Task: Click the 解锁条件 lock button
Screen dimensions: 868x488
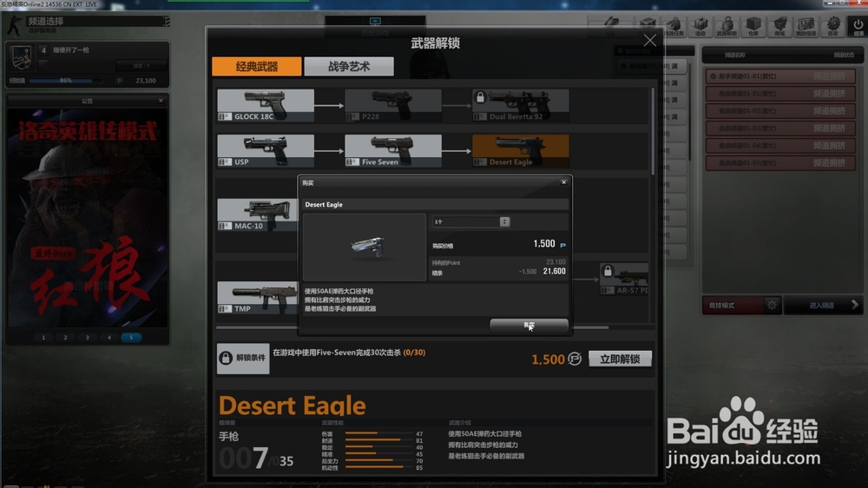Action: coord(243,358)
